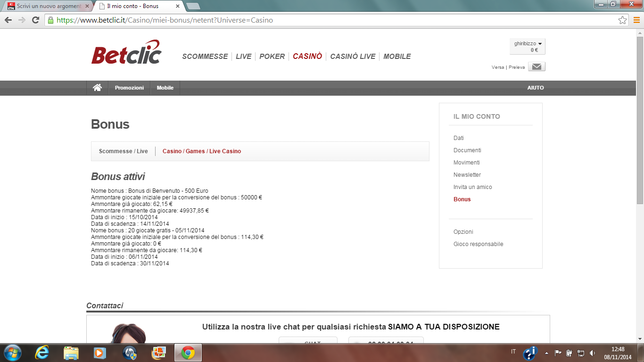Open Newsletter in the account sidebar
The image size is (644, 362).
click(467, 175)
